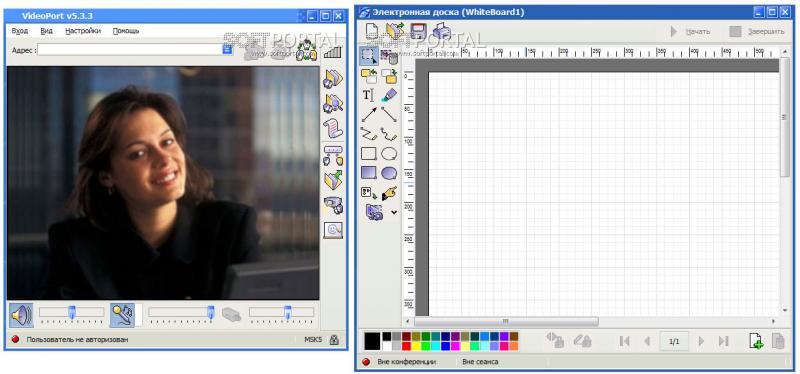The image size is (800, 374).
Task: Pick the magenta color swatch in palette
Action: (455, 346)
